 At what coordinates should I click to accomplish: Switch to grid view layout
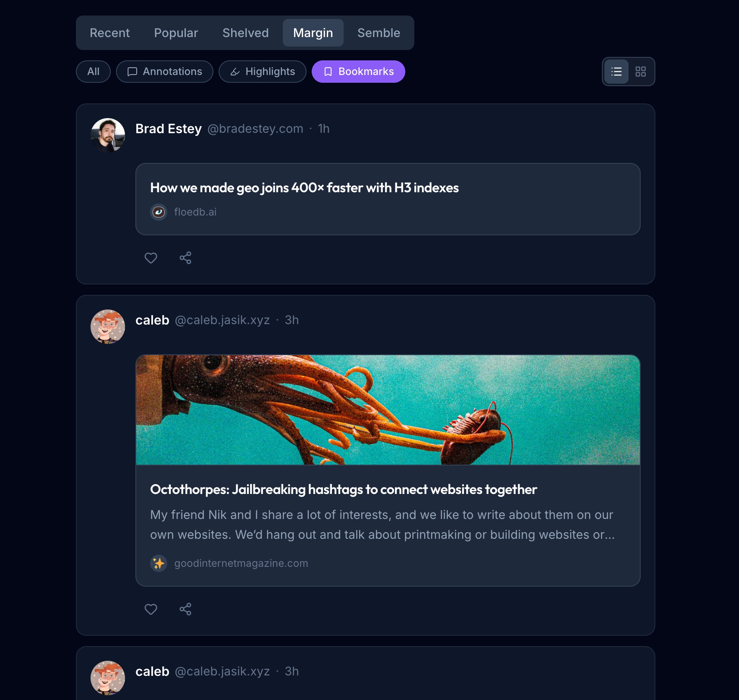tap(641, 72)
